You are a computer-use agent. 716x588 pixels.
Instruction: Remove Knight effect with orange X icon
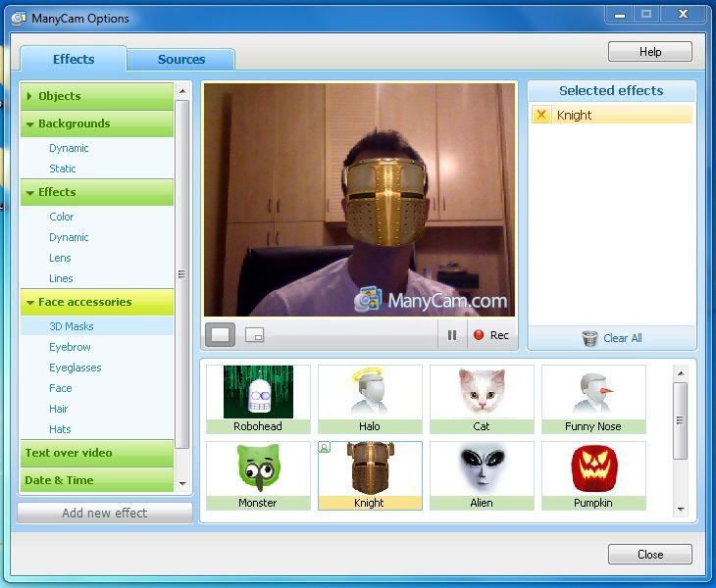click(x=541, y=115)
